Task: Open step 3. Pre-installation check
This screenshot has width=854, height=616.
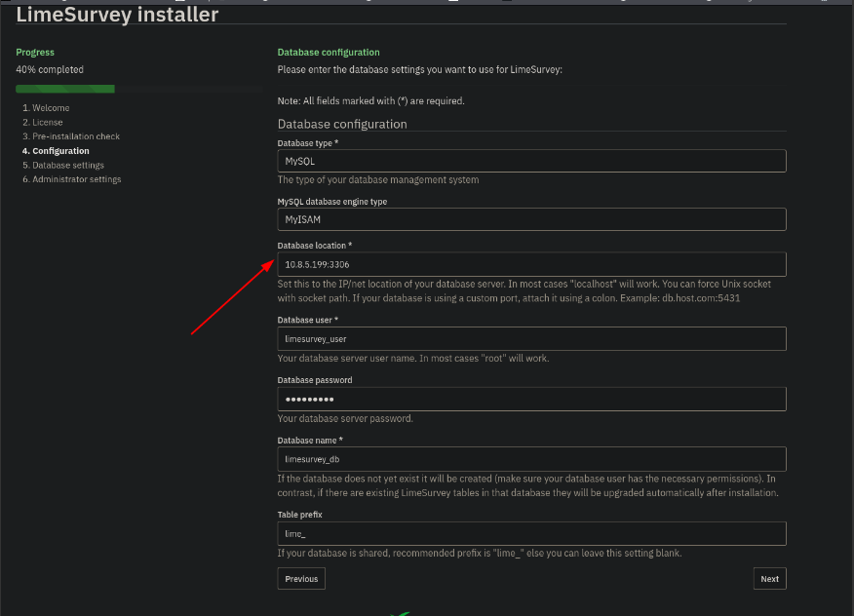Action: [x=71, y=136]
